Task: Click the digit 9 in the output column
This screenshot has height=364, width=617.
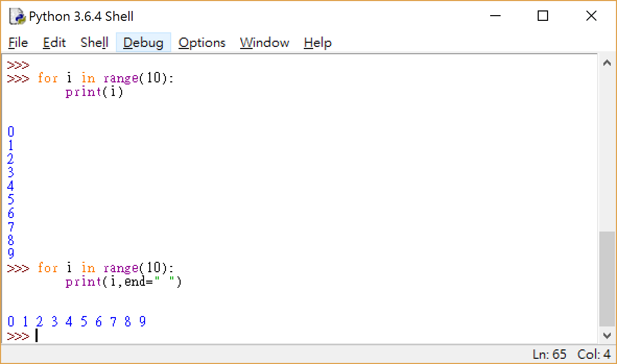Action: pos(10,254)
